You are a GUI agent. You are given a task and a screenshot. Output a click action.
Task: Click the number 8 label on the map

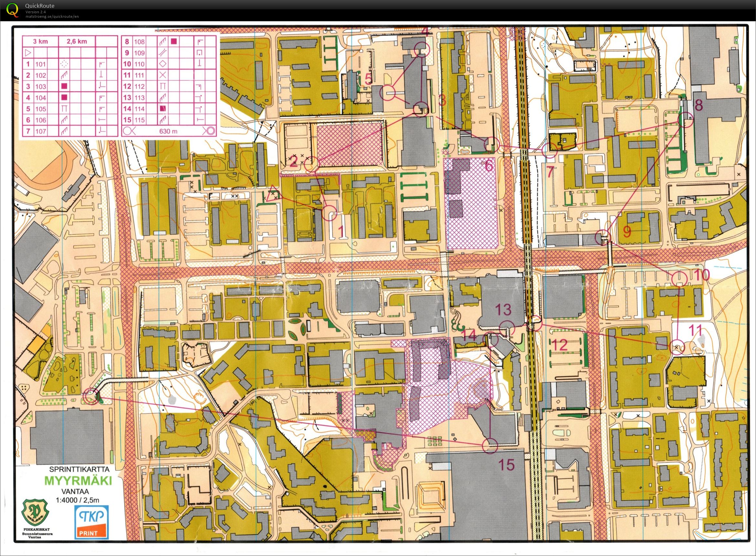point(699,105)
